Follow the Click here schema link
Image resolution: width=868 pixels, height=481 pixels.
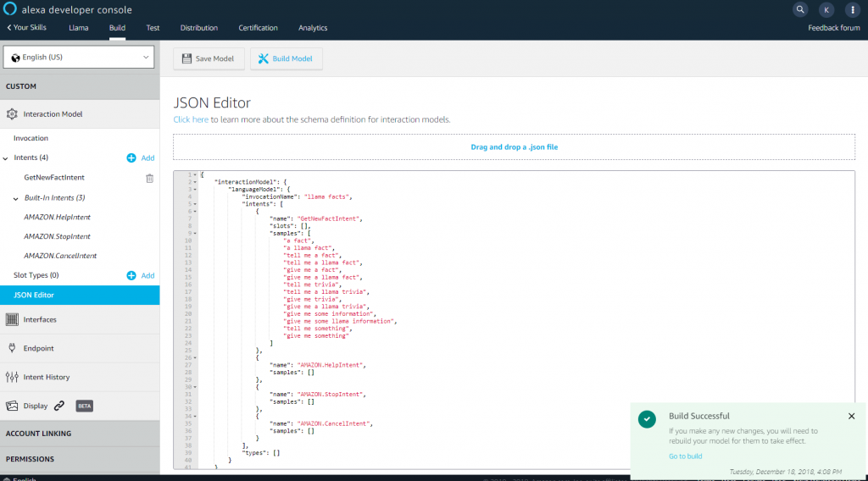pyautogui.click(x=191, y=119)
